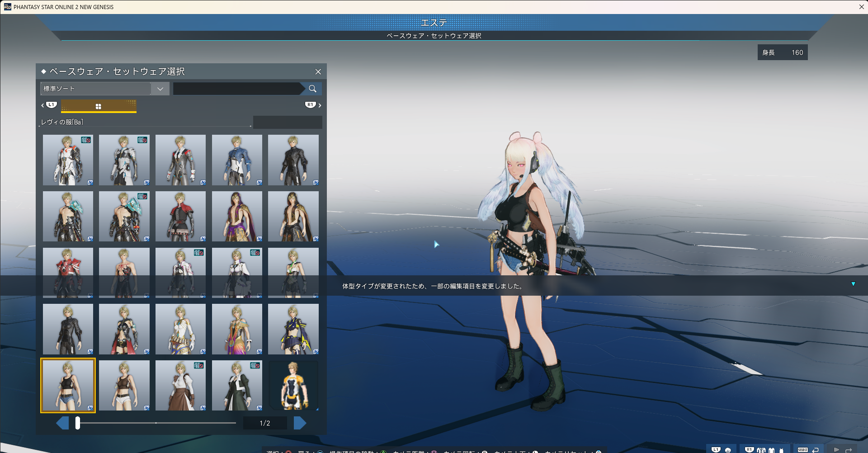Viewport: 868px width, 453px height.
Task: Choose teal shoulder armor outfit with restriction badge
Action: [x=124, y=216]
